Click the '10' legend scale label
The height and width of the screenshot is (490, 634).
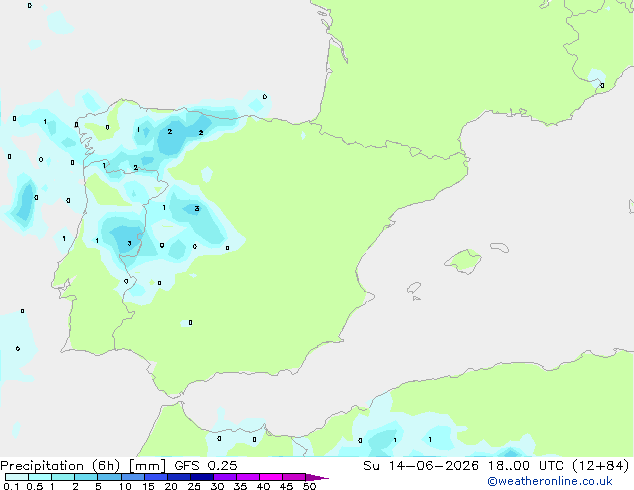(125, 486)
